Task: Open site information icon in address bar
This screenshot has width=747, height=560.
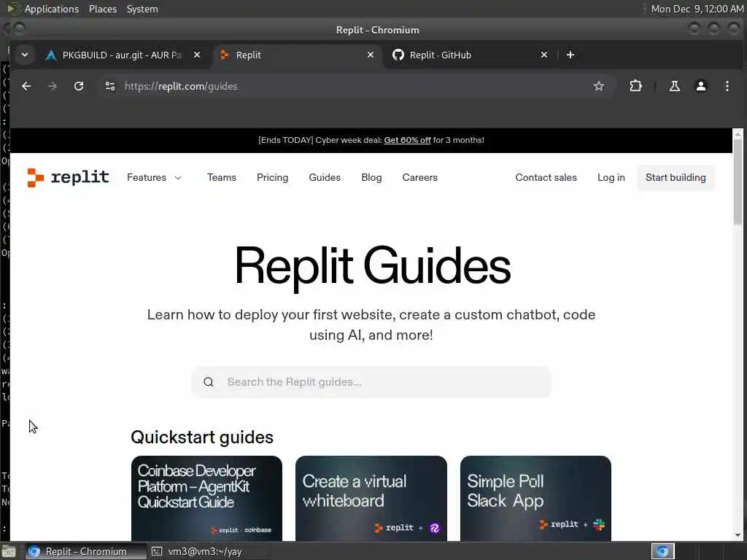Action: [x=110, y=86]
